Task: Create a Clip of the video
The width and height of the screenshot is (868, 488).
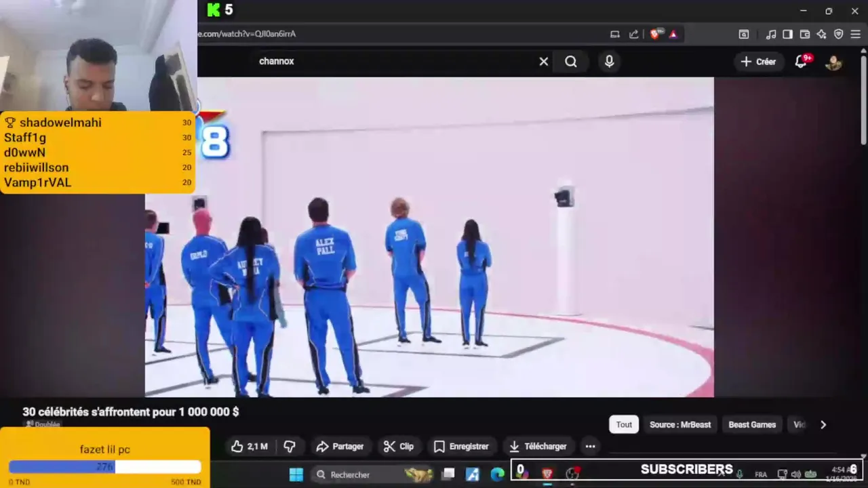Action: click(x=399, y=447)
